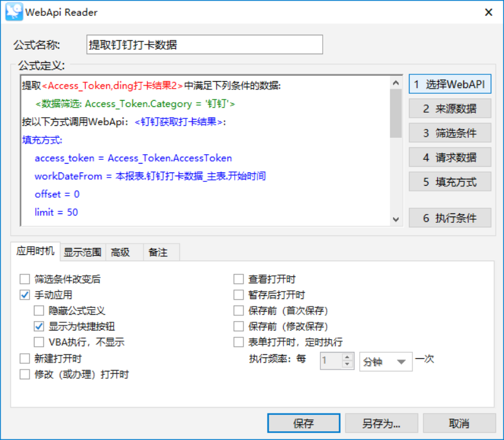Increase the execution frequency spinner value
Viewport: 504px width, 440px height.
347,358
